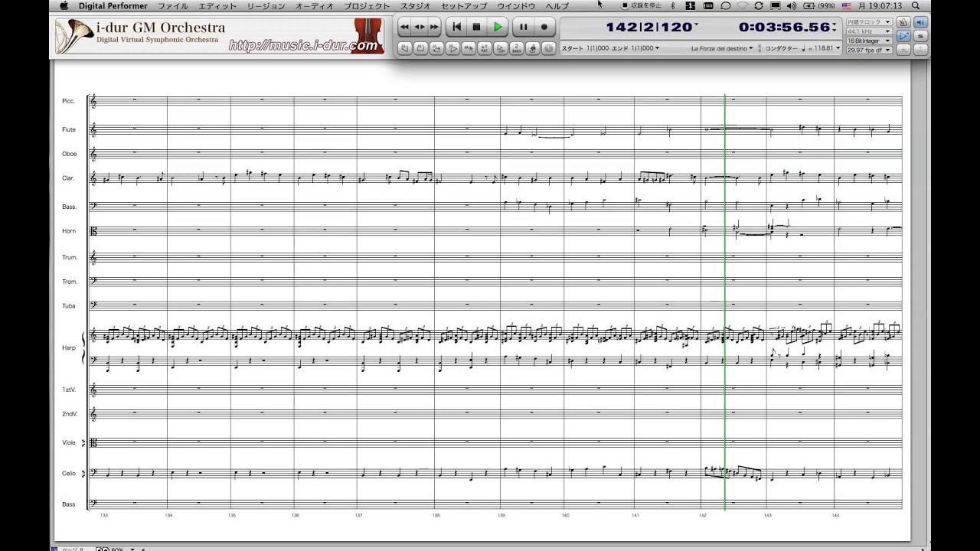Open the tempo control dropdown at 118.81
The height and width of the screenshot is (551, 980).
(838, 48)
